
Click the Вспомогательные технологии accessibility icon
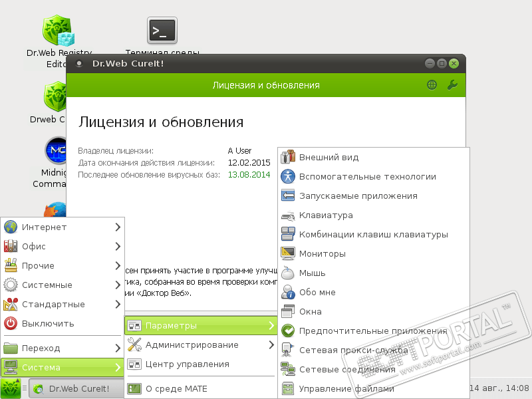(x=288, y=176)
